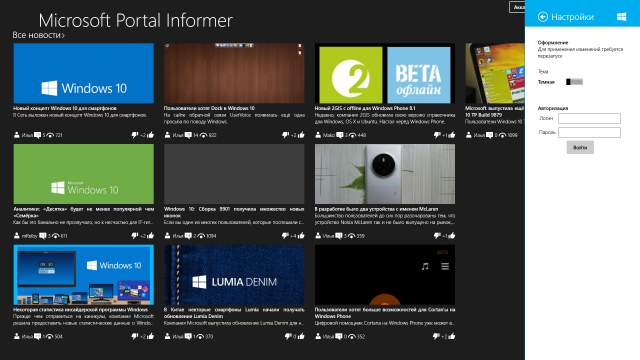Toggle the Темная theme switch
Image resolution: width=640 pixels, height=360 pixels.
pyautogui.click(x=574, y=82)
